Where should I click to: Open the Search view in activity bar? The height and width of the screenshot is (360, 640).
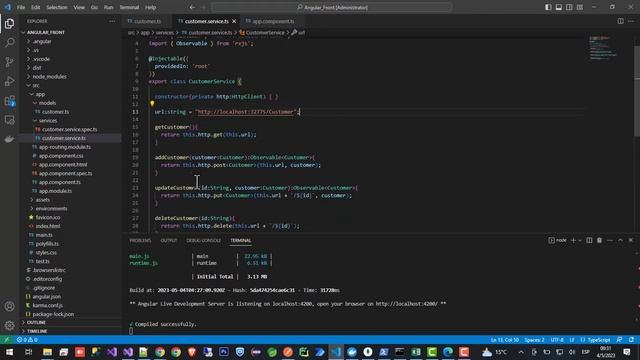(x=9, y=42)
